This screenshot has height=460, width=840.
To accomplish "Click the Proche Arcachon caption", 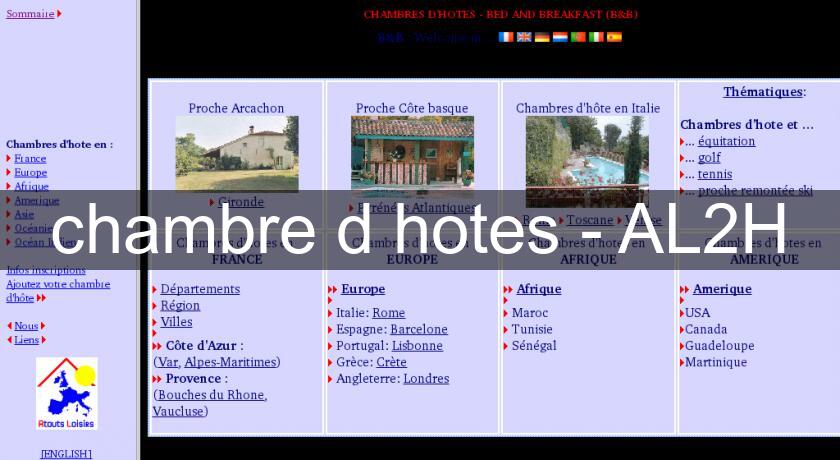I will 236,108.
